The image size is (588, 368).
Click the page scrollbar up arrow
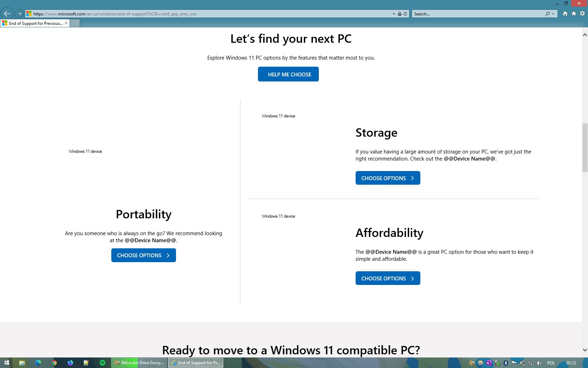585,35
